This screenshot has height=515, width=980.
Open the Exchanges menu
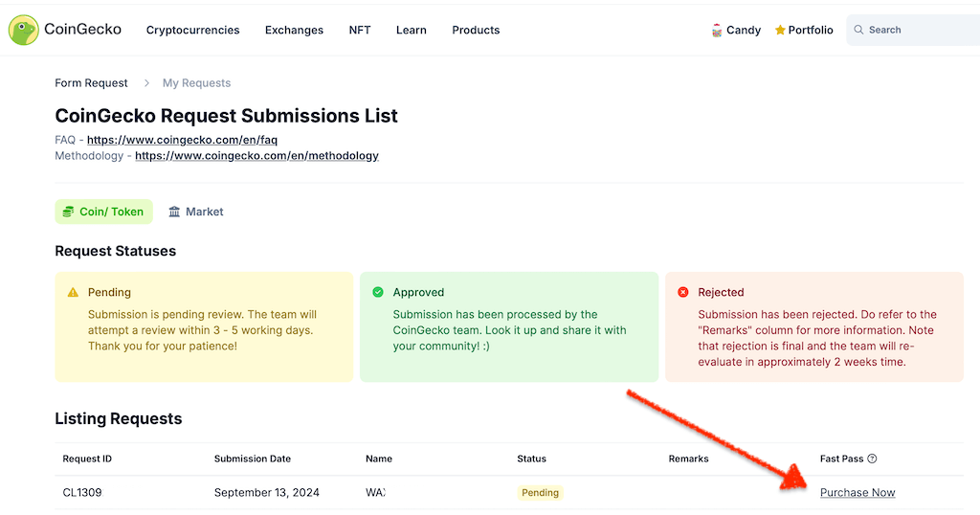pyautogui.click(x=294, y=30)
